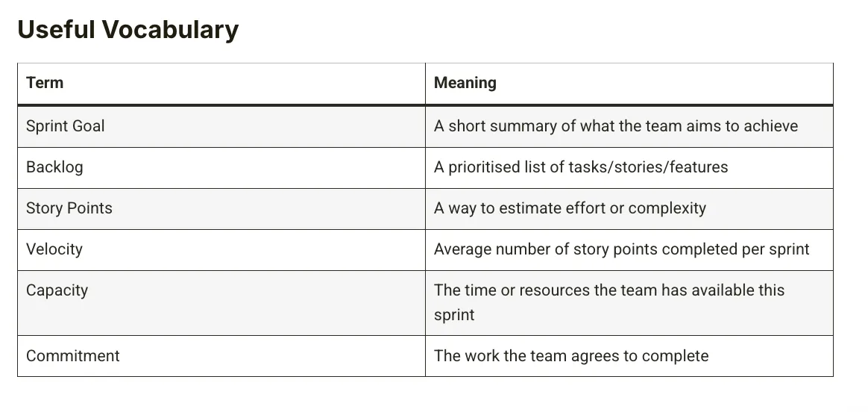Click the Commitment term cell
Viewport: 868px width, 412px height.
click(221, 356)
